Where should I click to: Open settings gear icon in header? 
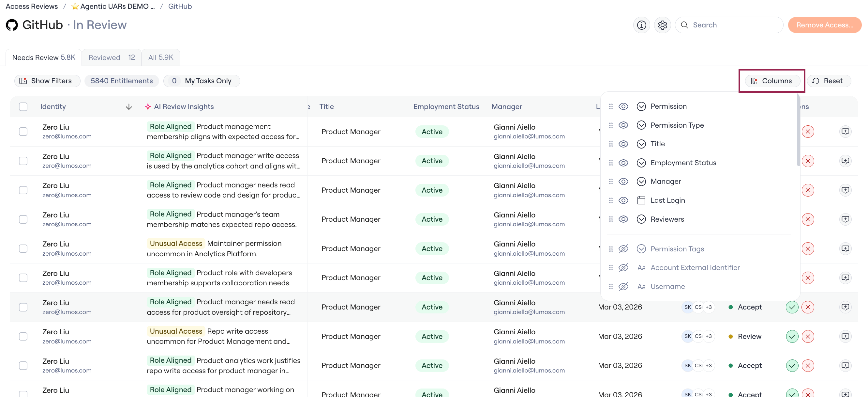pos(662,25)
